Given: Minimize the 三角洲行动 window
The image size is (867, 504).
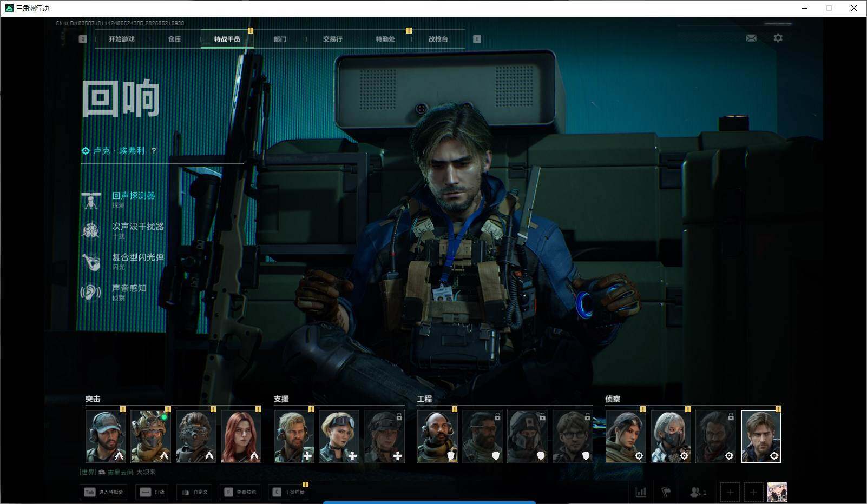Looking at the screenshot, I should 805,8.
